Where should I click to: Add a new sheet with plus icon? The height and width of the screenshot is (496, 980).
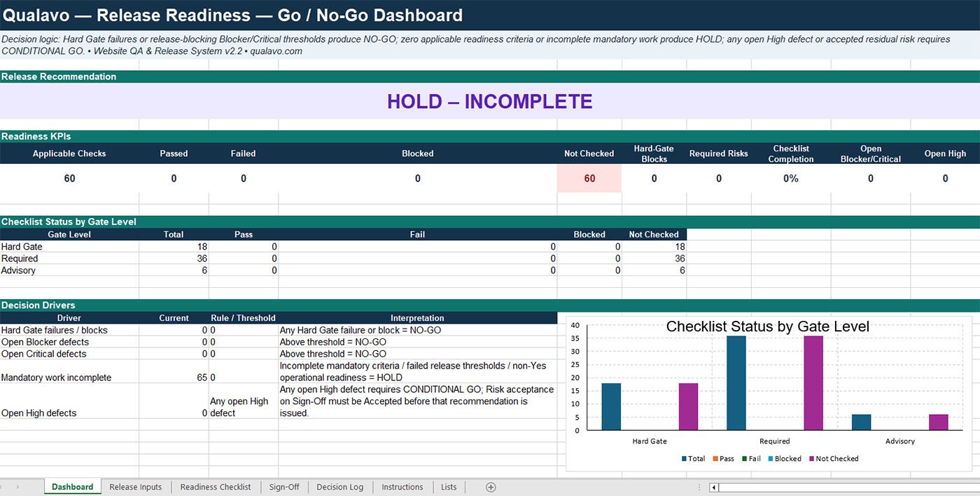pyautogui.click(x=491, y=487)
